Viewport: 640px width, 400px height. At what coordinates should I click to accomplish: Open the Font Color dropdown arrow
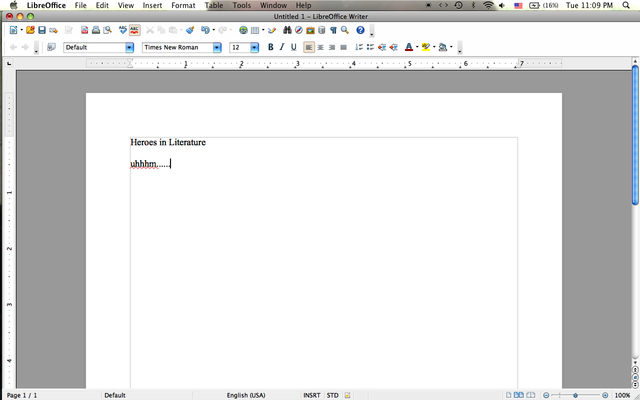click(x=417, y=47)
